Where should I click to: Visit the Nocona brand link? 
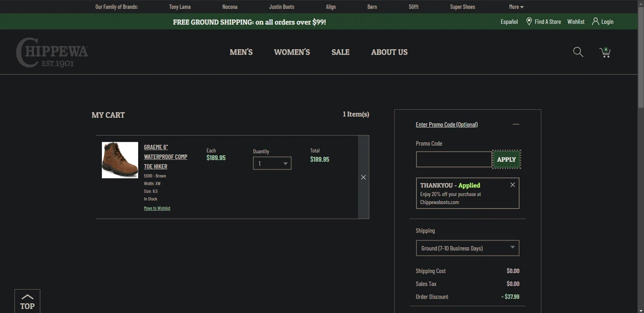[x=230, y=7]
